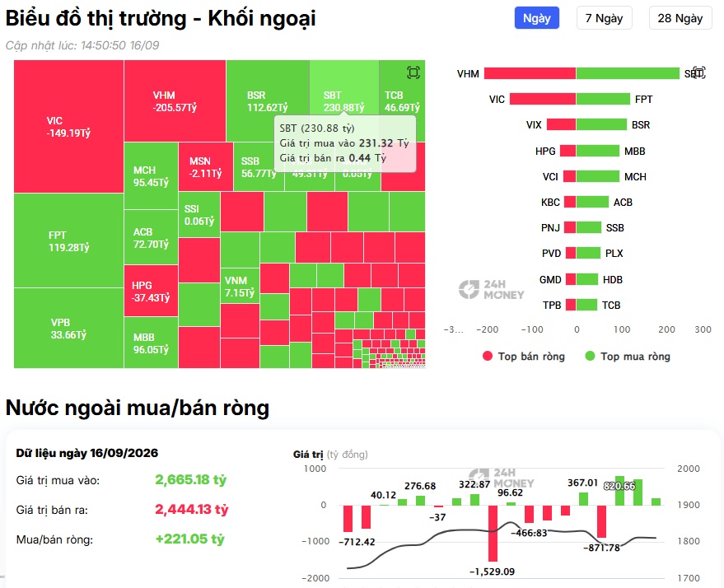Click the VHM -205.57Tỷ treemap tile

[x=175, y=101]
